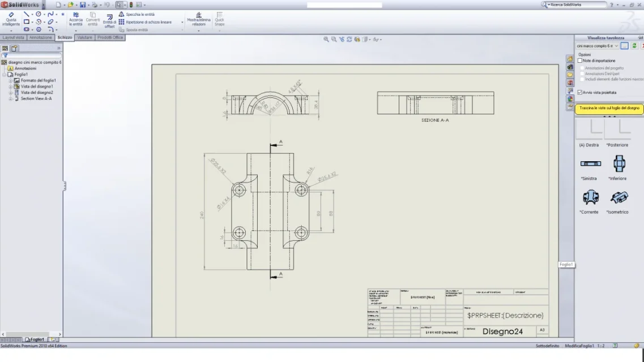Open the Mostra/elimina relazioni dropdown arrow
Screen dimensions: 644x362
click(x=198, y=31)
